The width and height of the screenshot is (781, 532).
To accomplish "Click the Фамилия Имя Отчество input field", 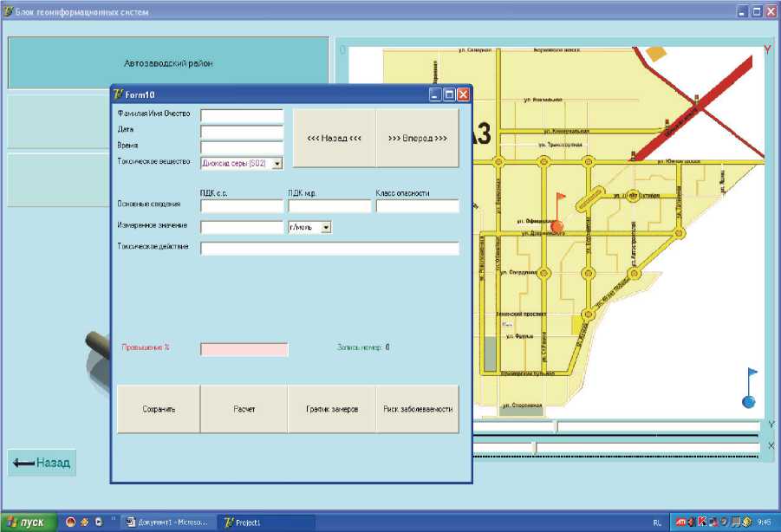I will click(242, 116).
